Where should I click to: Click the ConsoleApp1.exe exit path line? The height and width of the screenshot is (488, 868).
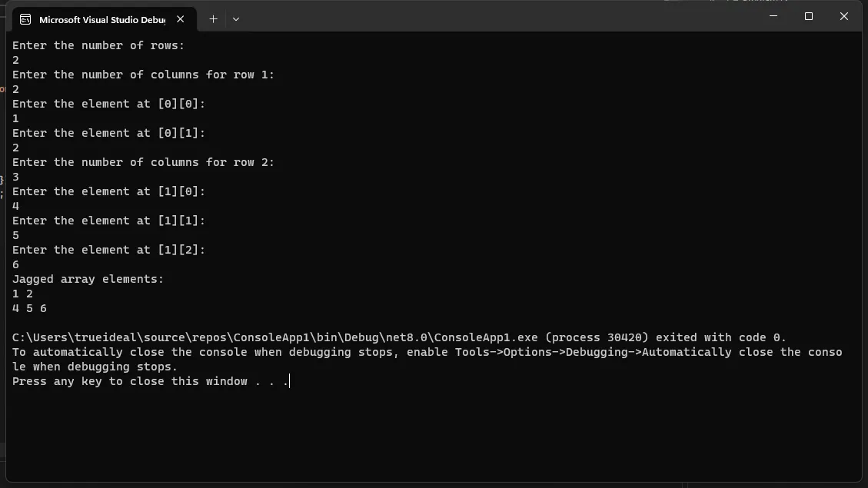399,337
